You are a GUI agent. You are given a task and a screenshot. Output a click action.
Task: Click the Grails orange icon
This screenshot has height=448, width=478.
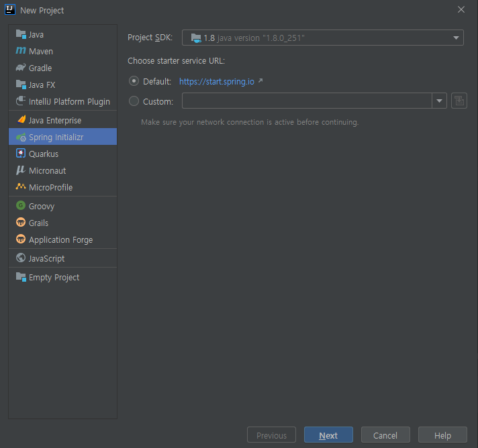(21, 222)
